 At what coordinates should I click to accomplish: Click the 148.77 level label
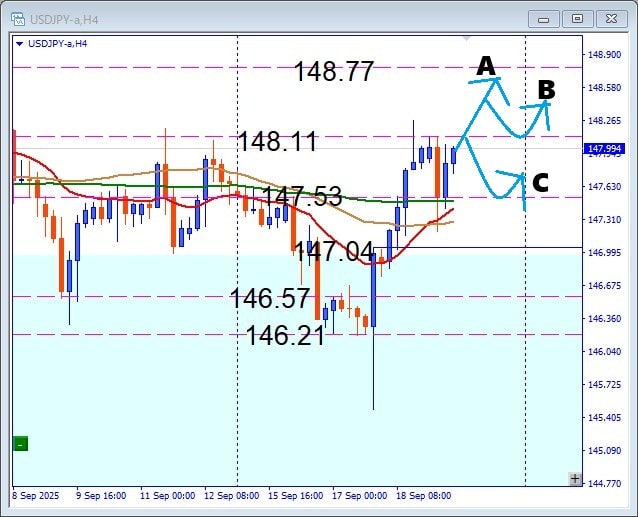point(333,71)
